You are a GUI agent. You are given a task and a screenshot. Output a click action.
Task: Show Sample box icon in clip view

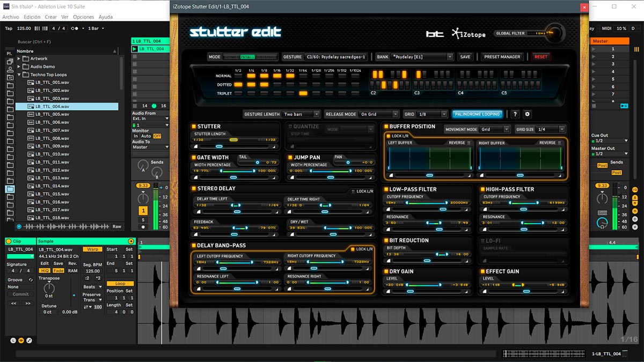click(x=21, y=341)
